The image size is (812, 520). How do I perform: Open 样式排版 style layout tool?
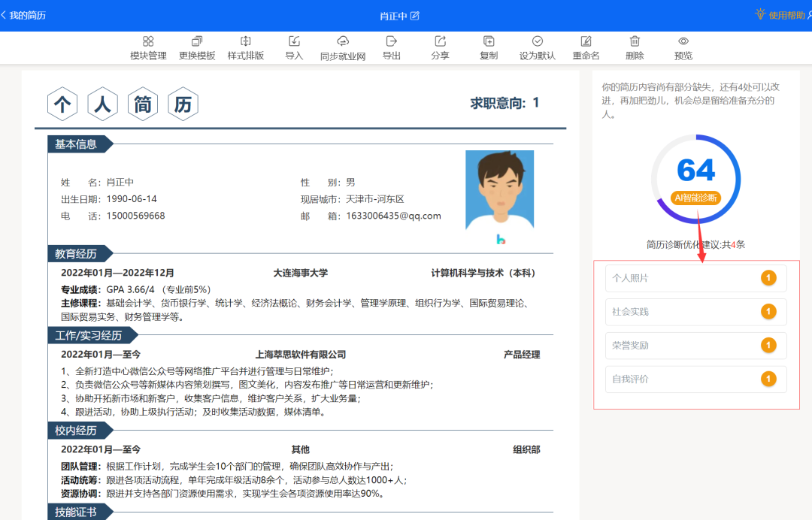coord(245,42)
